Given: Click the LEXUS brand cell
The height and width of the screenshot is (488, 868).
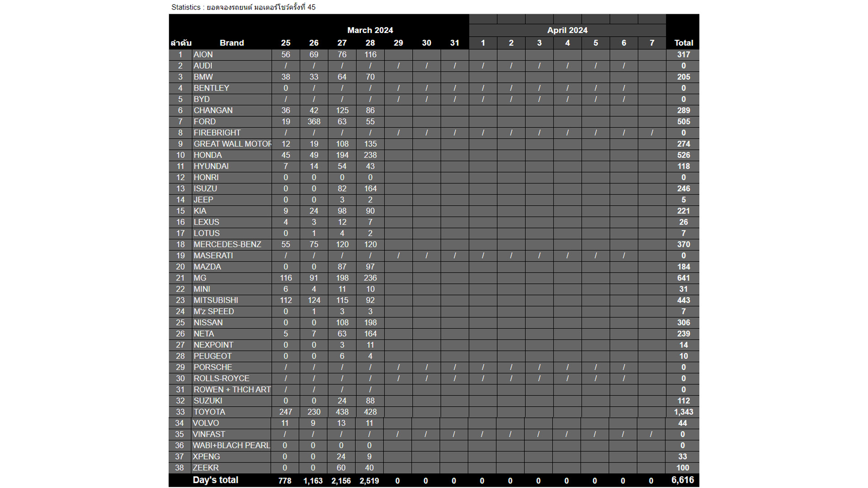Looking at the screenshot, I should (231, 222).
